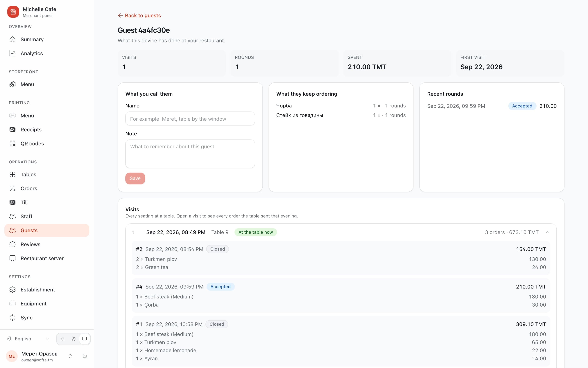
Task: Click the Tables grid icon
Action: 12,174
